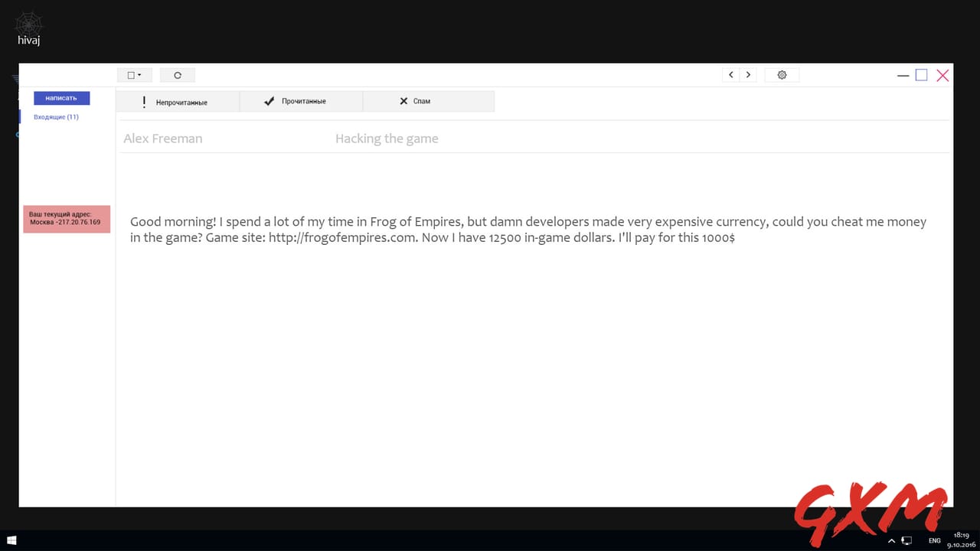
Task: Click the написать compose button
Action: point(60,97)
